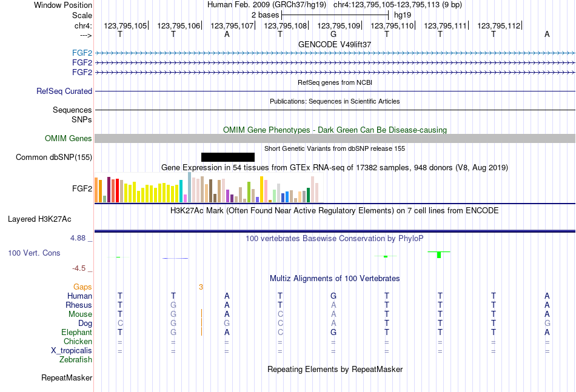This screenshot has width=576, height=392.
Task: Open the GENCODE V49lift37 track title
Action: [335, 44]
